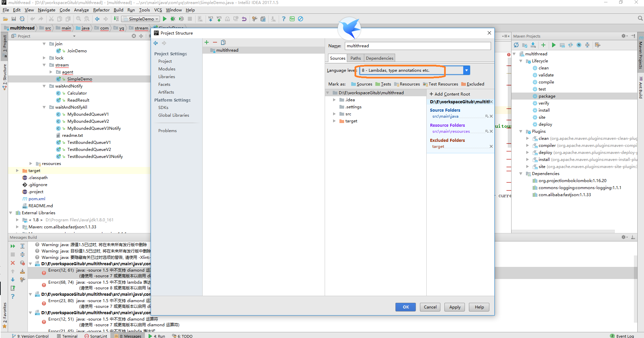Image resolution: width=644 pixels, height=338 pixels.
Task: Toggle Maven offline mode icon
Action: point(571,45)
